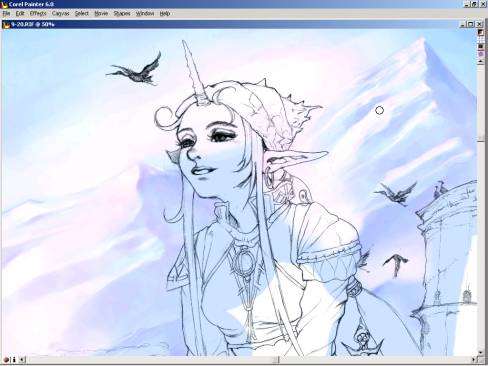Open the document info 'i' icon
The image size is (488, 366).
pyautogui.click(x=14, y=360)
